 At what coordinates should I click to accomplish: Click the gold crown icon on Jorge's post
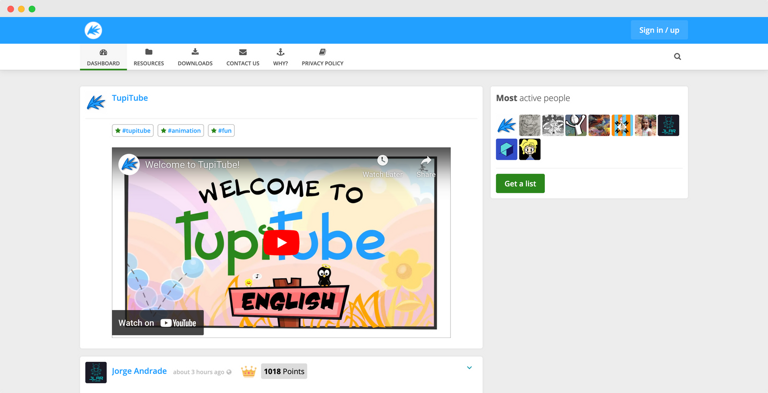coord(249,371)
